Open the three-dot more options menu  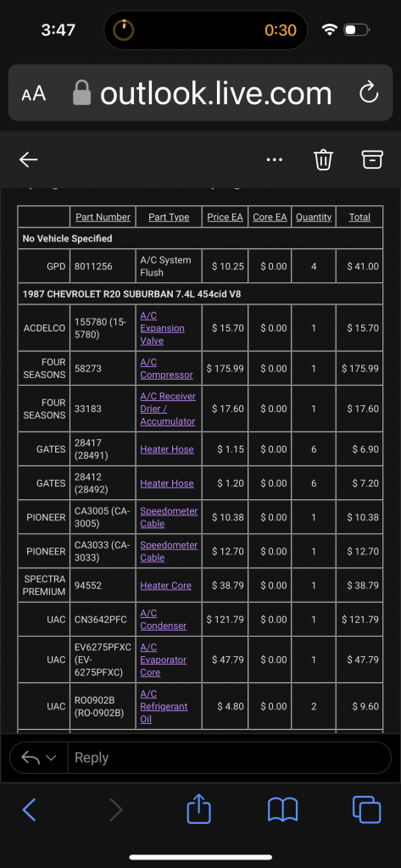[274, 160]
